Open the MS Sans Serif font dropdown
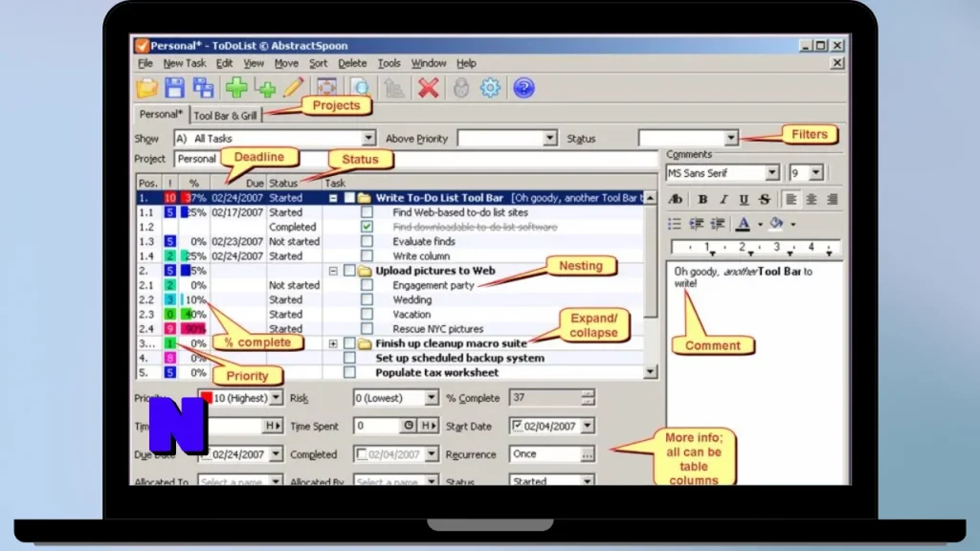 pyautogui.click(x=772, y=173)
